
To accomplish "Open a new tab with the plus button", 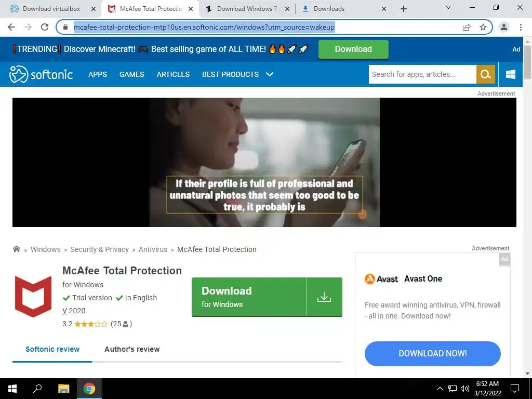I will [403, 9].
